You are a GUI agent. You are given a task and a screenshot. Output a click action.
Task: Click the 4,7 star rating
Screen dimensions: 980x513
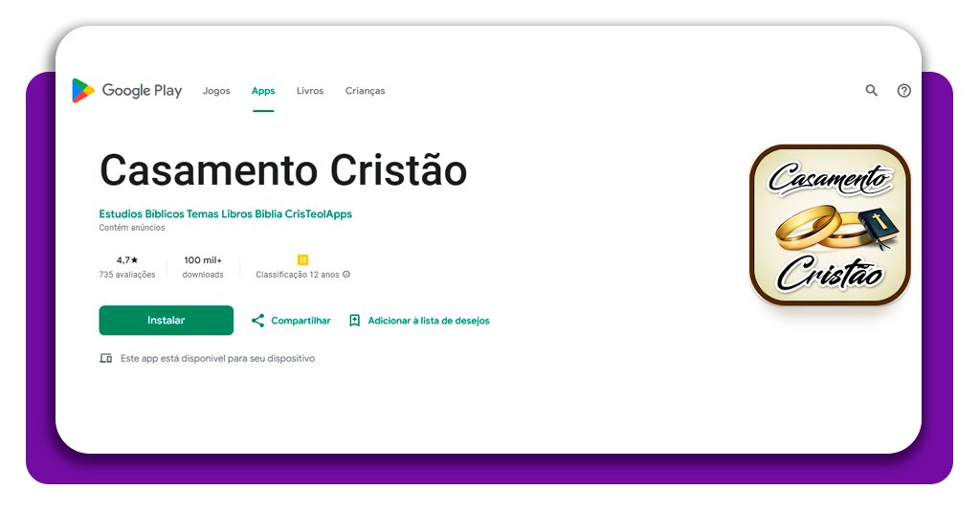127,260
